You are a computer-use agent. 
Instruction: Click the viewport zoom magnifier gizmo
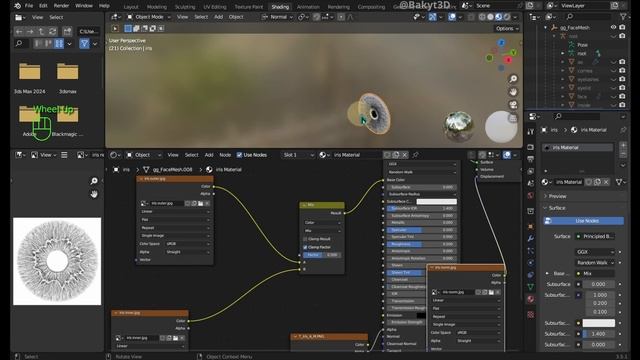(x=513, y=79)
